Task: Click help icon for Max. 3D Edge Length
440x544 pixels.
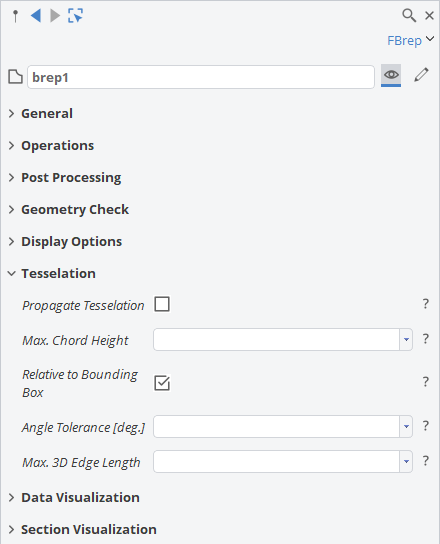Action: 426,461
